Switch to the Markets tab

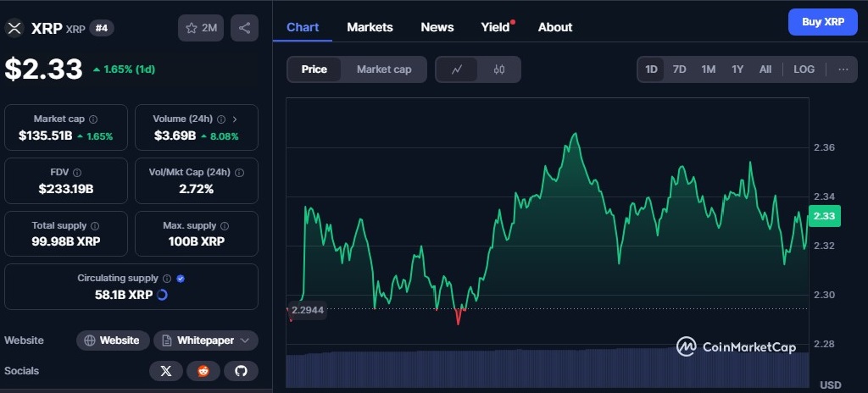[370, 27]
